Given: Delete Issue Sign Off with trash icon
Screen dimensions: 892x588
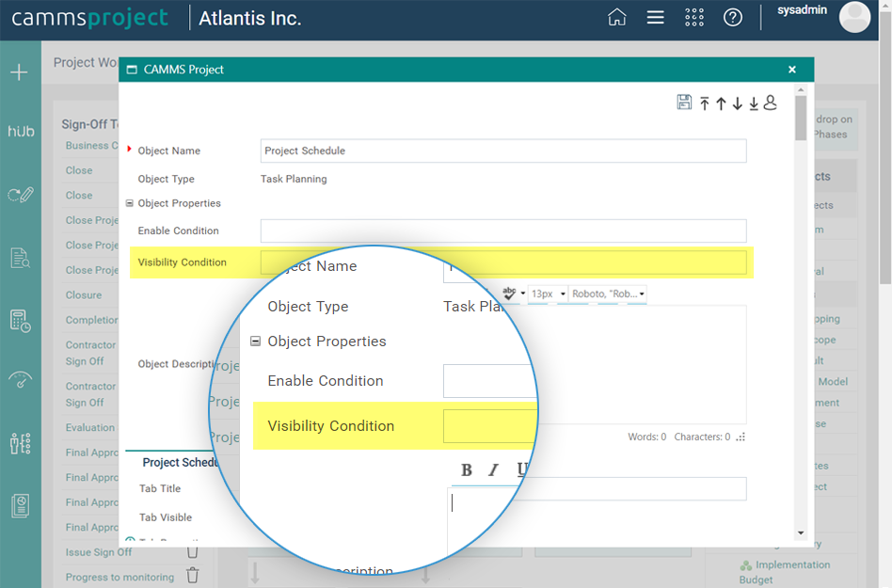Looking at the screenshot, I should pos(193,551).
